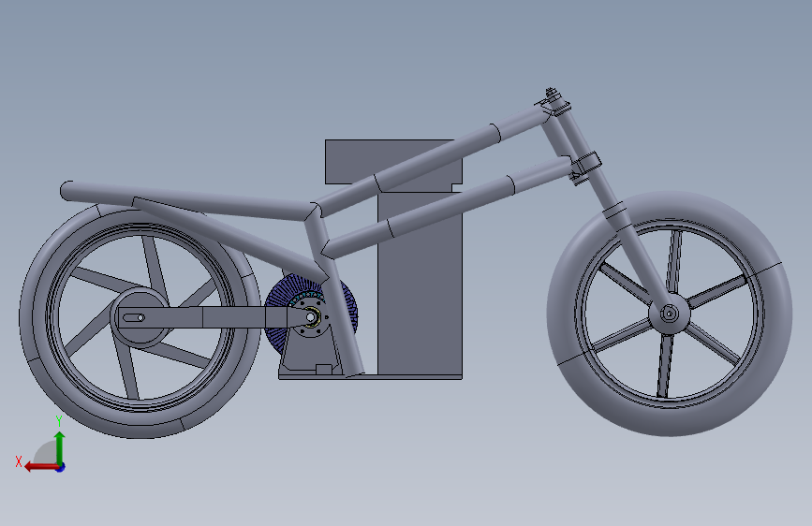Click the front wheel center hub

(x=669, y=314)
